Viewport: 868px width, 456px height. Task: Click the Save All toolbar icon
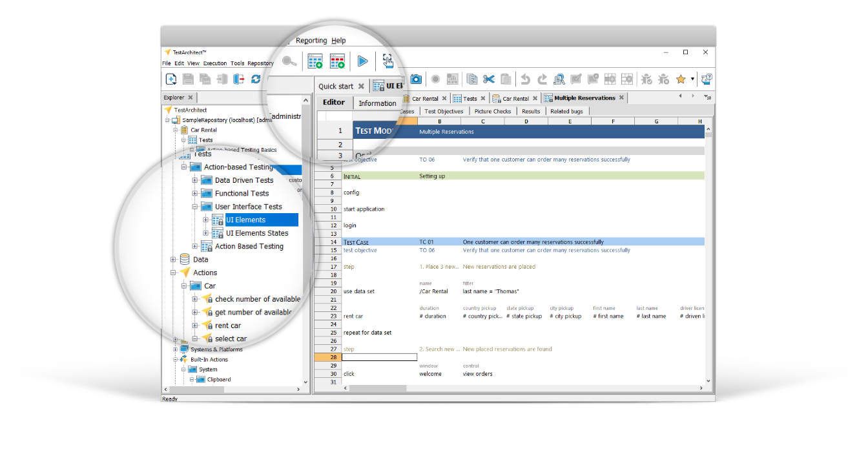pyautogui.click(x=205, y=79)
